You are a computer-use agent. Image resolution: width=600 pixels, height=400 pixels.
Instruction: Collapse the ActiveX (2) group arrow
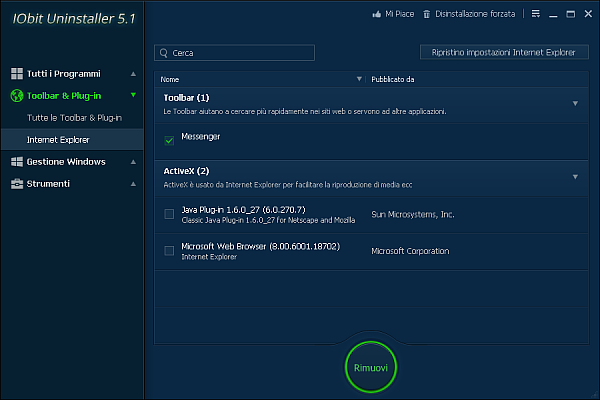click(575, 177)
